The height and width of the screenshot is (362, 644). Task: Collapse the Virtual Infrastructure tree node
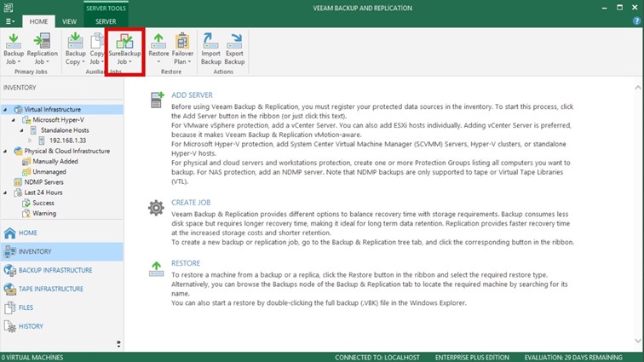pyautogui.click(x=5, y=110)
